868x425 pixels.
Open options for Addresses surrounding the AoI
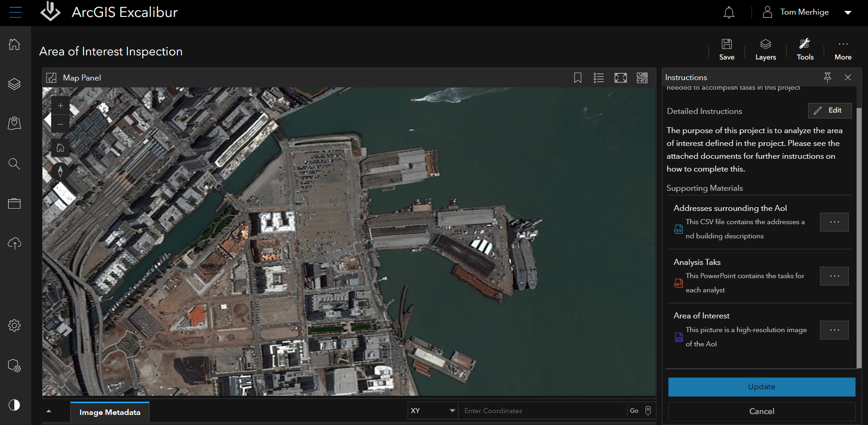coord(834,222)
